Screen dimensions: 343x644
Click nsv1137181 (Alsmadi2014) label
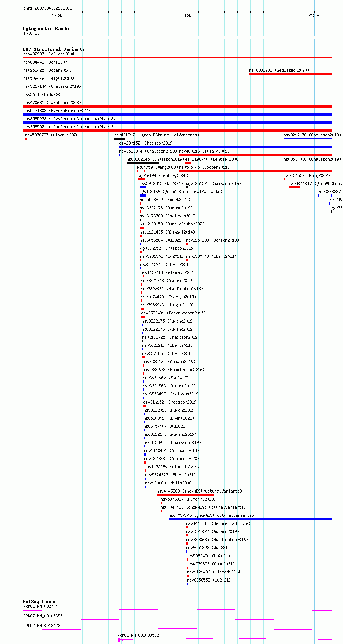[x=168, y=272]
